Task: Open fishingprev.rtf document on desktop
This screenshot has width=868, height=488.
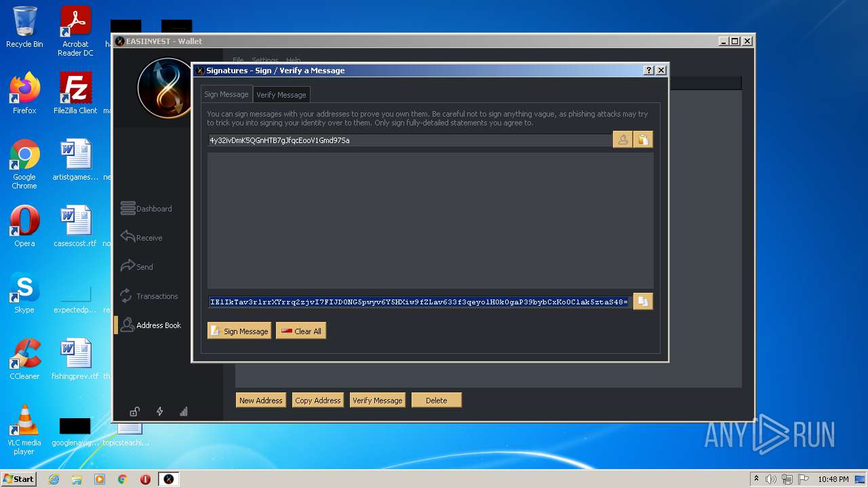Action: [75, 359]
